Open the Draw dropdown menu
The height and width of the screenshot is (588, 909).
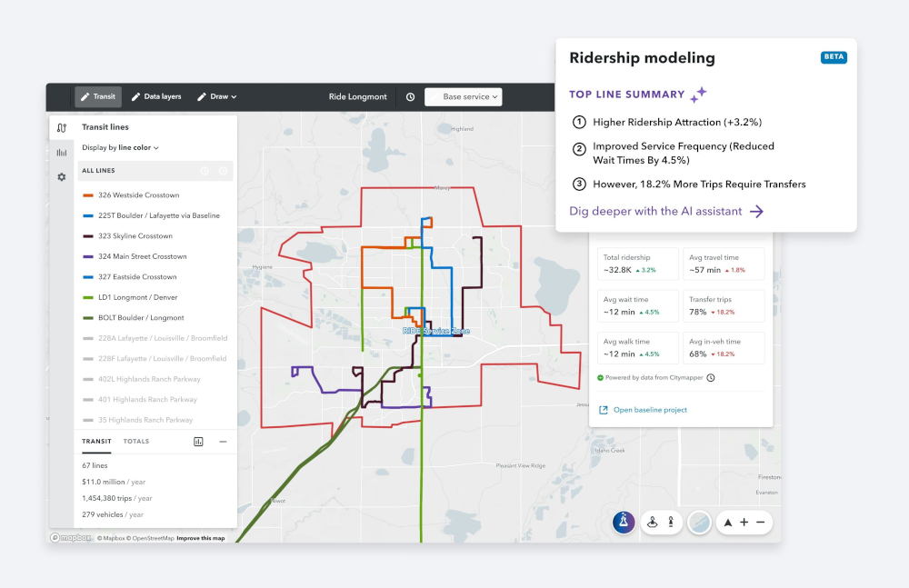pyautogui.click(x=216, y=96)
